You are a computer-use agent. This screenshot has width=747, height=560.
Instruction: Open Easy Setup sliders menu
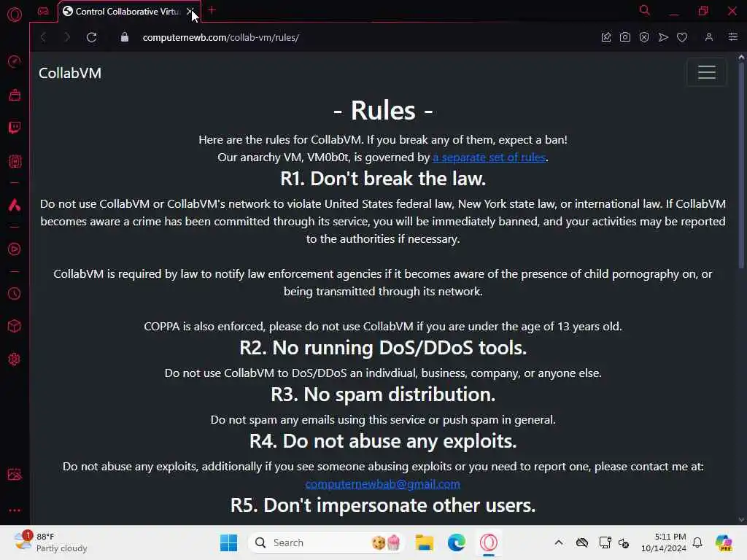tap(732, 37)
